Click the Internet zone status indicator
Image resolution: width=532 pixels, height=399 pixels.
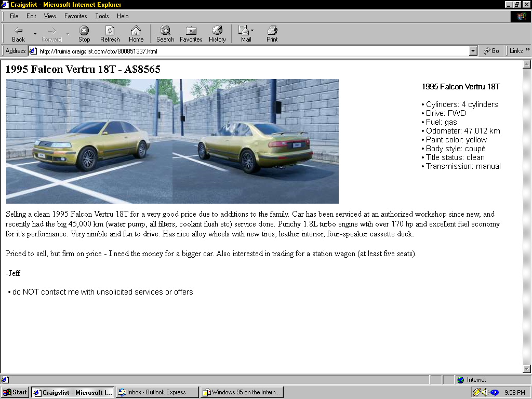click(x=472, y=380)
